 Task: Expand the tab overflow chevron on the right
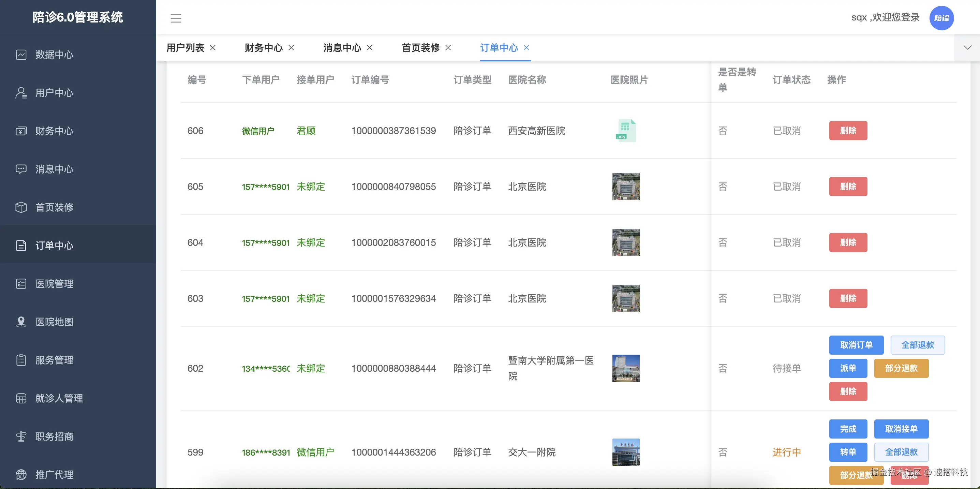coord(967,48)
